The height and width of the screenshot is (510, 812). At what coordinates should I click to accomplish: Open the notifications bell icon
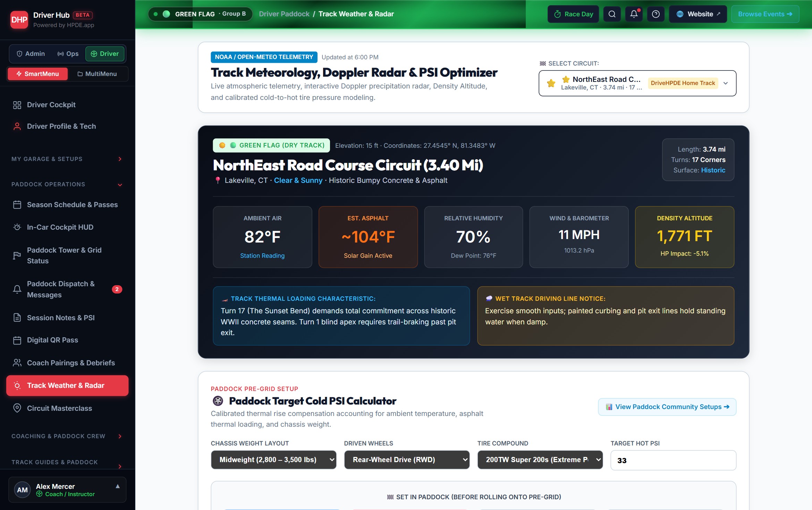coord(634,14)
